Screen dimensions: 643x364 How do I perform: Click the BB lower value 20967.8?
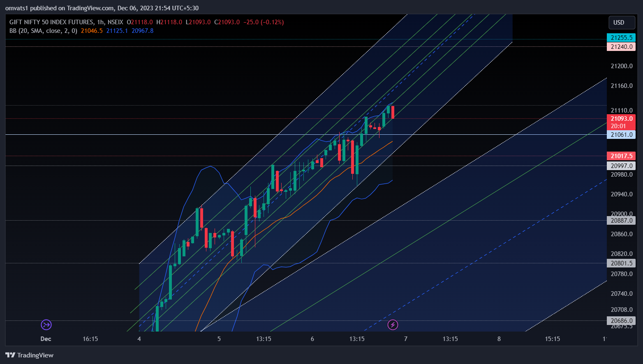click(x=143, y=31)
